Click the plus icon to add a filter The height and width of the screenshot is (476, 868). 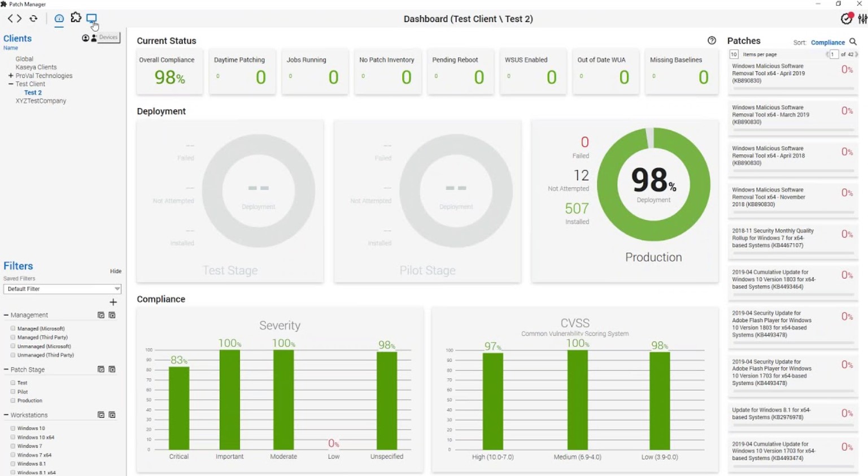pyautogui.click(x=113, y=302)
